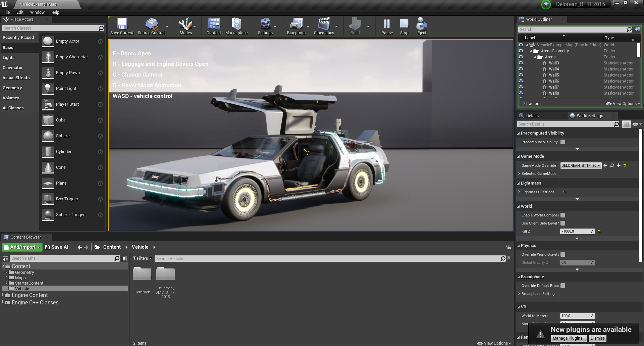This screenshot has width=644, height=346.
Task: Open the File menu
Action: [7, 12]
